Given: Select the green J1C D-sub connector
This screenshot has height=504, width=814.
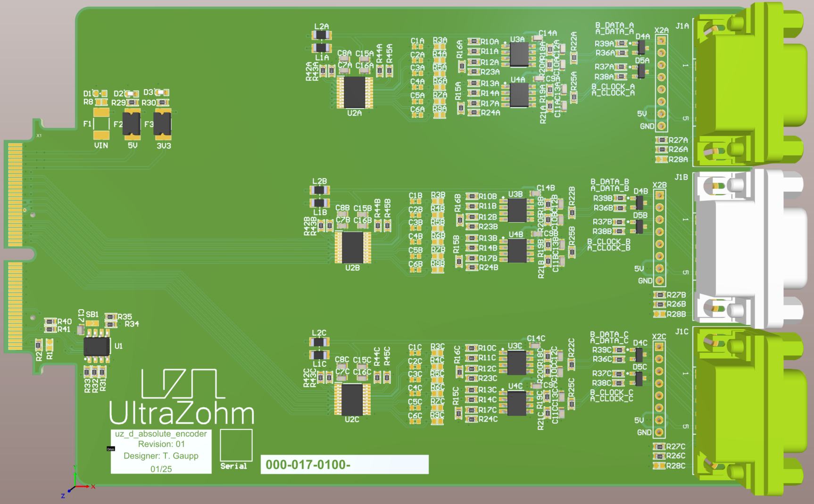Looking at the screenshot, I should tap(750, 410).
